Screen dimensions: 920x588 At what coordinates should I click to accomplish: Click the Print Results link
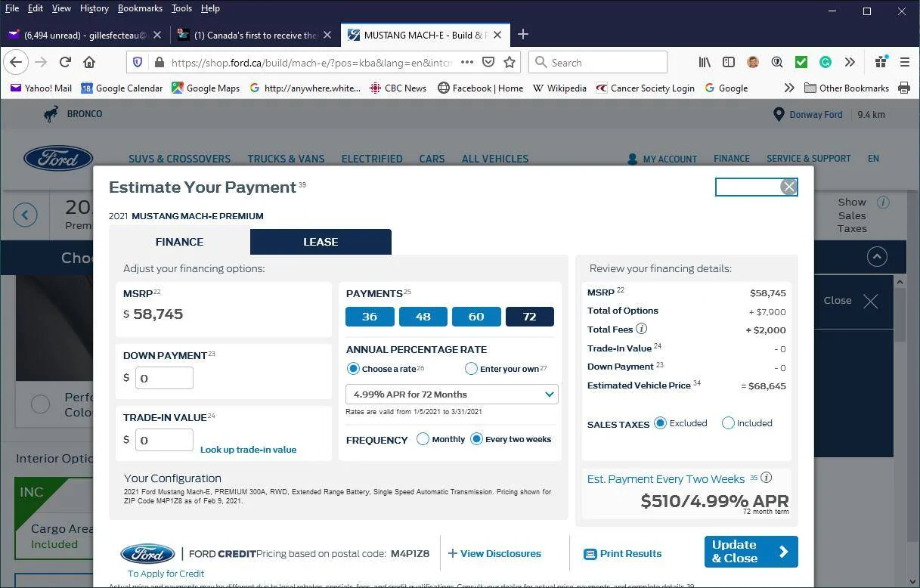point(623,553)
